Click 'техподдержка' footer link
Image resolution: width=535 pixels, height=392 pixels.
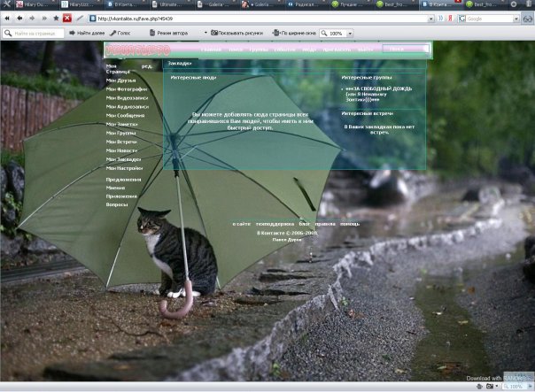coord(275,224)
